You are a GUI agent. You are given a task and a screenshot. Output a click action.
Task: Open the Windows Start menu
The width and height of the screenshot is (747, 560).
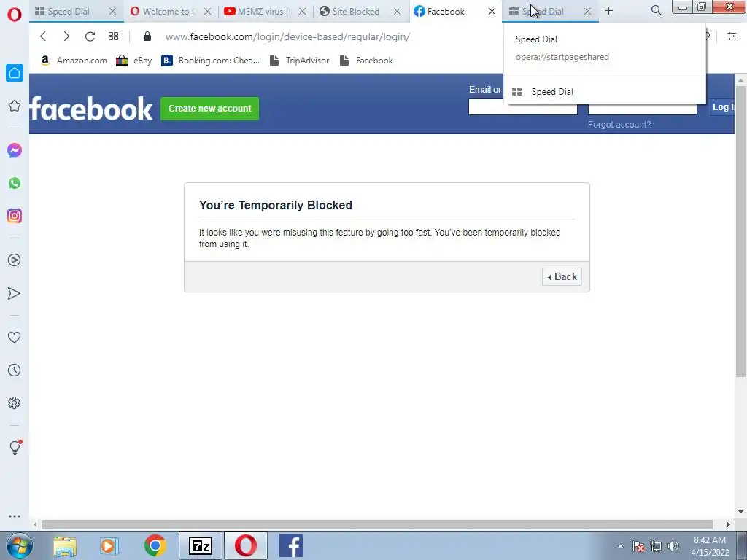tap(20, 545)
